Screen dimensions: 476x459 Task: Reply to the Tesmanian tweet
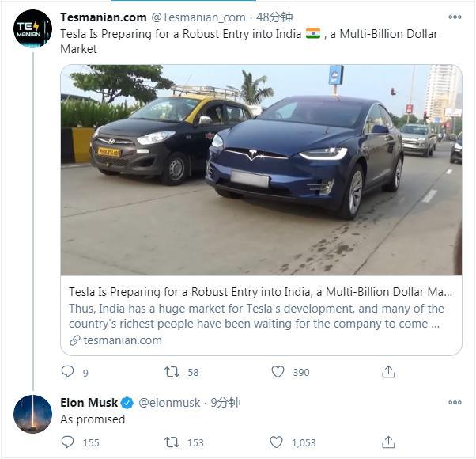pyautogui.click(x=68, y=372)
